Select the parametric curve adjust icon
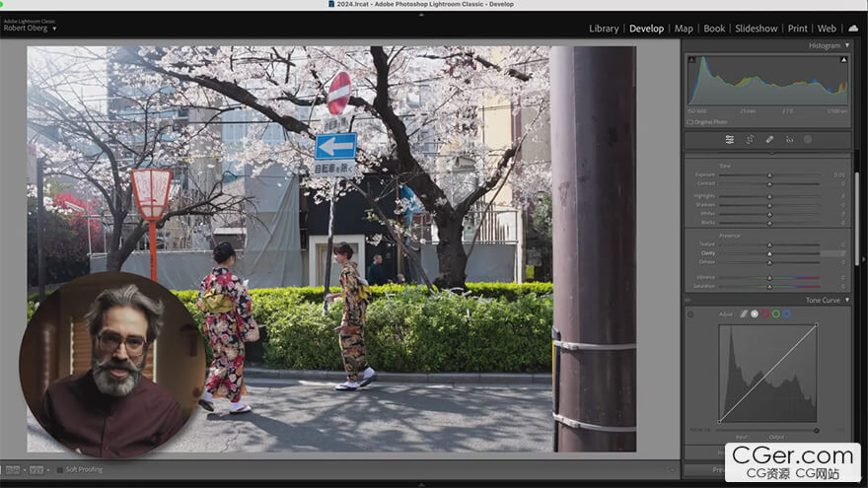This screenshot has height=488, width=868. (x=745, y=314)
